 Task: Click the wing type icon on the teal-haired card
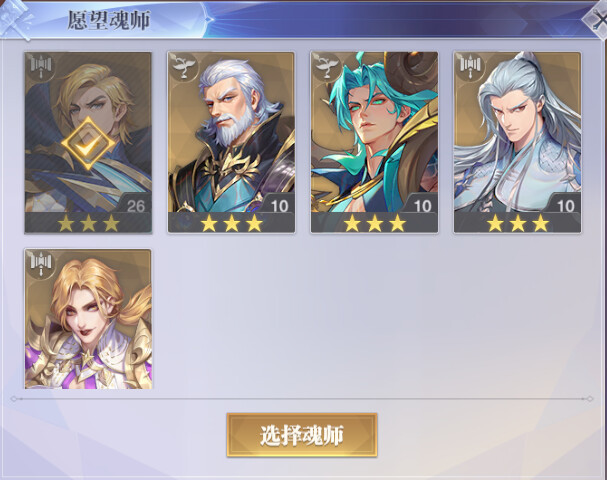[327, 66]
